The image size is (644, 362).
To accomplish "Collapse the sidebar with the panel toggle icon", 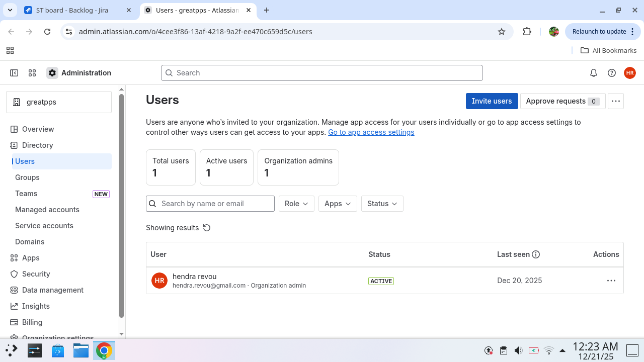I will [14, 73].
